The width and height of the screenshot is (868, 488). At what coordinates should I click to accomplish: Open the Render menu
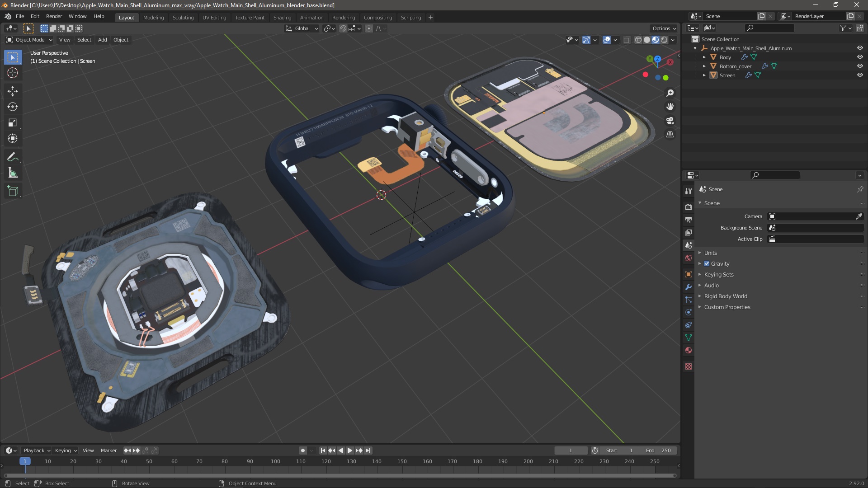click(54, 16)
